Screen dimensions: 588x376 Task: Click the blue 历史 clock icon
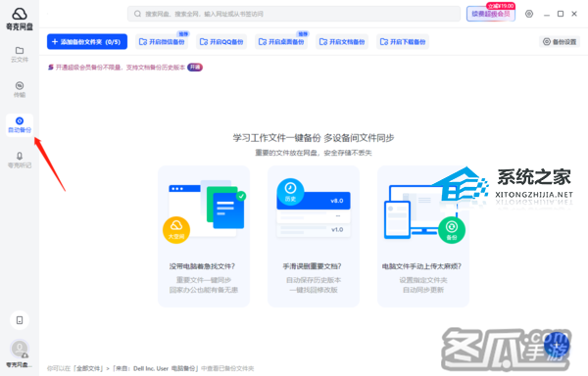pyautogui.click(x=290, y=192)
